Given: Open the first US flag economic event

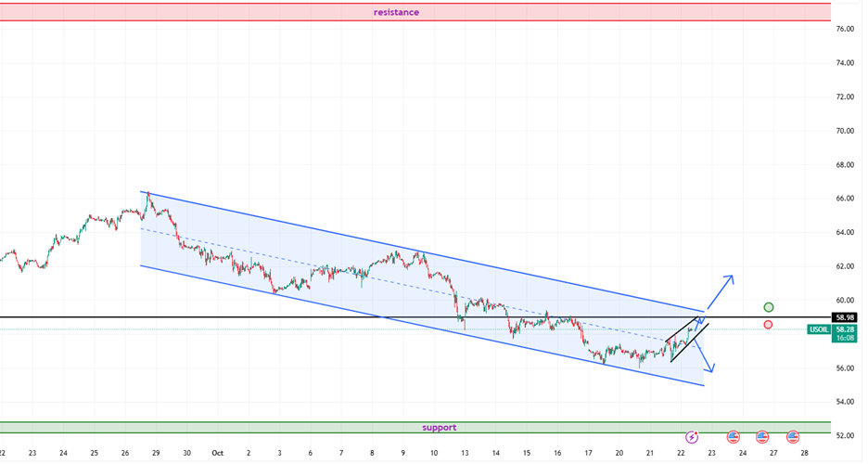Looking at the screenshot, I should coord(733,436).
